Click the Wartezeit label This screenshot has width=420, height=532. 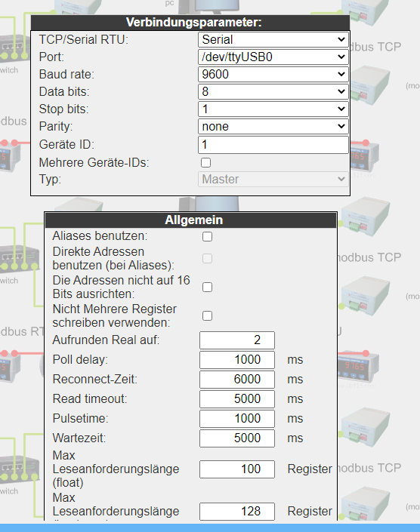tap(79, 438)
